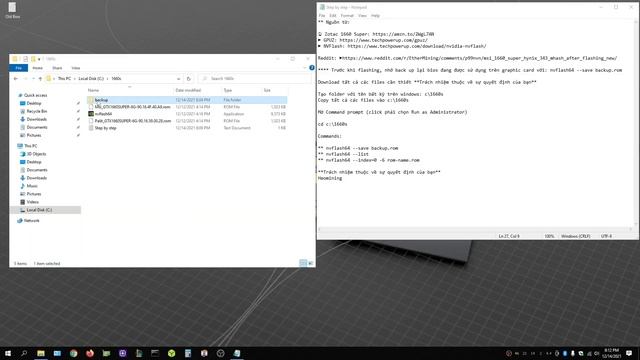Image resolution: width=640 pixels, height=360 pixels.
Task: Open Firefox from the taskbar
Action: point(90,353)
